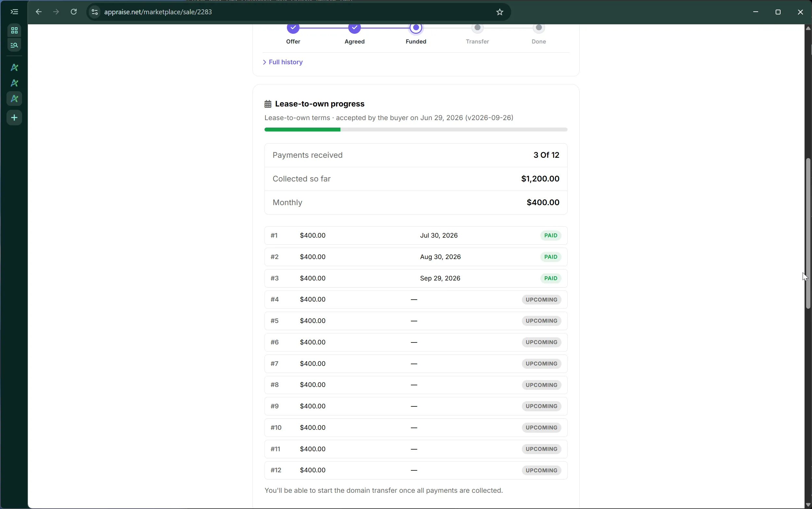Viewport: 812px width, 509px height.
Task: Click the UPCOMING badge on payment #12
Action: [x=541, y=471]
